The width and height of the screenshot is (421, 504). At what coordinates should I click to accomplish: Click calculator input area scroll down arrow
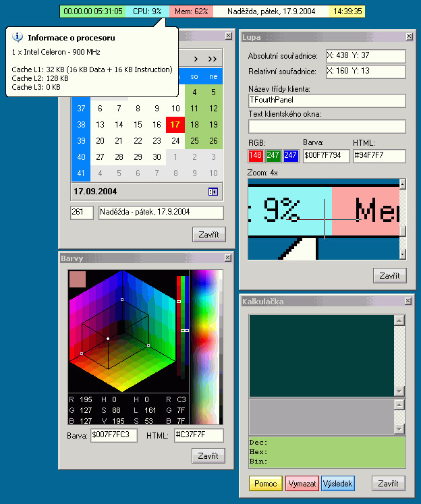pyautogui.click(x=399, y=429)
